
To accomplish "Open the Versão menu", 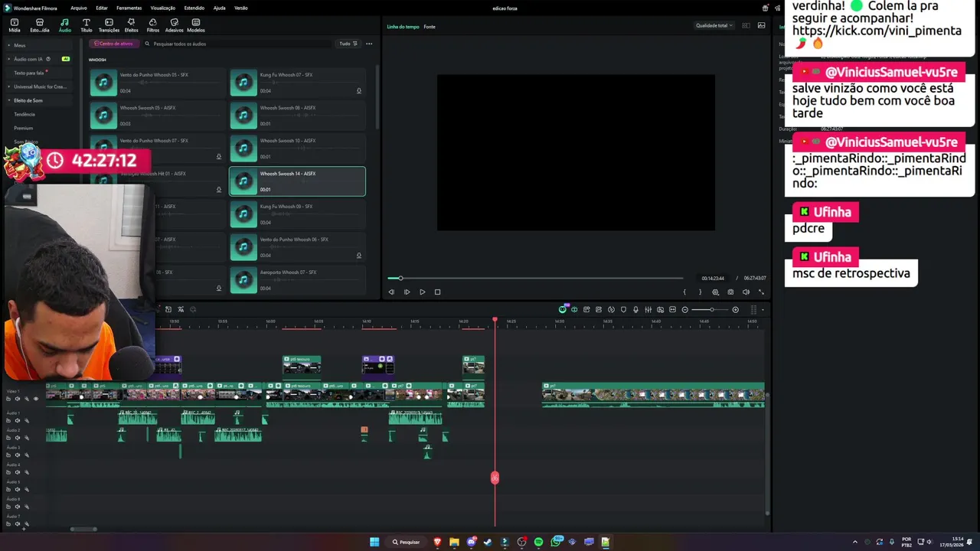I will coord(241,8).
